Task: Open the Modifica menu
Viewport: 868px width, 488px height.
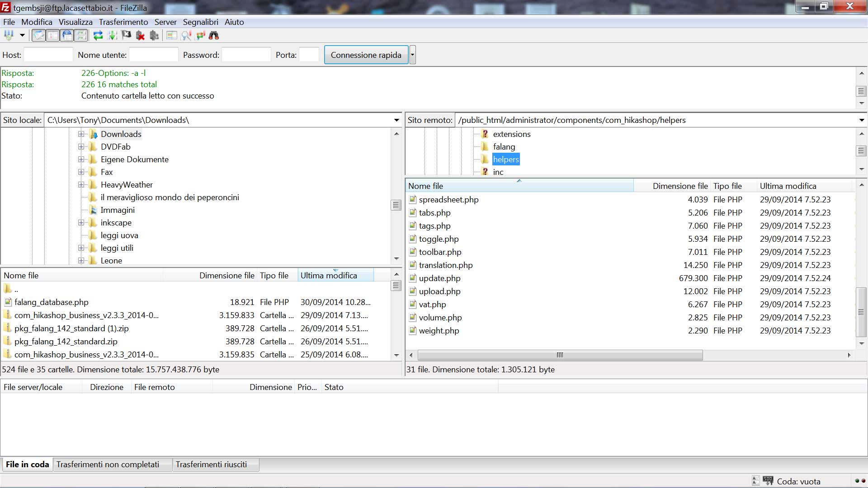Action: click(x=37, y=22)
